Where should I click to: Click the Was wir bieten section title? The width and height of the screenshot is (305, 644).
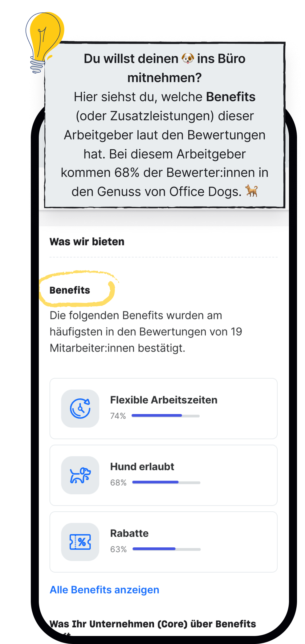(x=87, y=242)
